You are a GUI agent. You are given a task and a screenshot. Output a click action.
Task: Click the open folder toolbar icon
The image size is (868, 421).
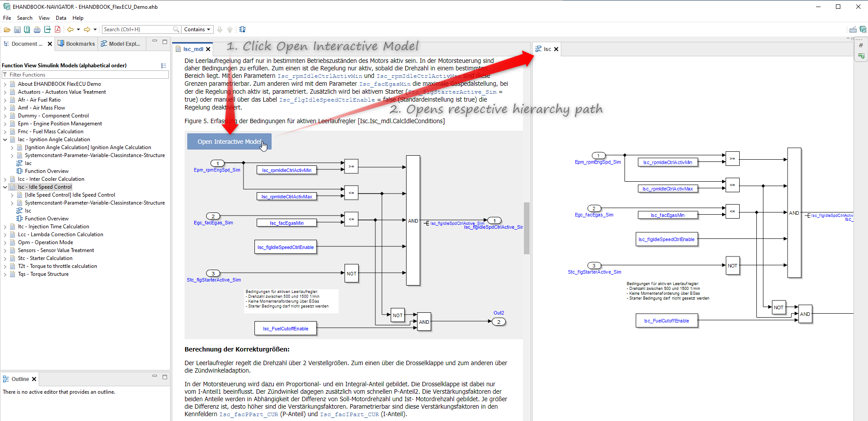click(7, 29)
